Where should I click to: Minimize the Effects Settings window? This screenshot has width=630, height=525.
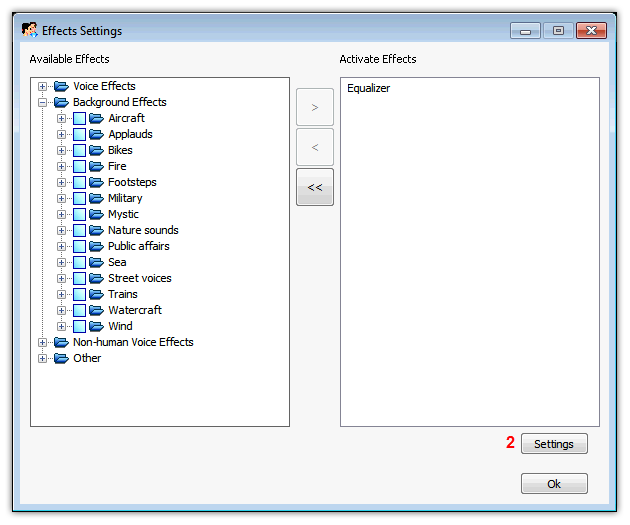coord(526,31)
